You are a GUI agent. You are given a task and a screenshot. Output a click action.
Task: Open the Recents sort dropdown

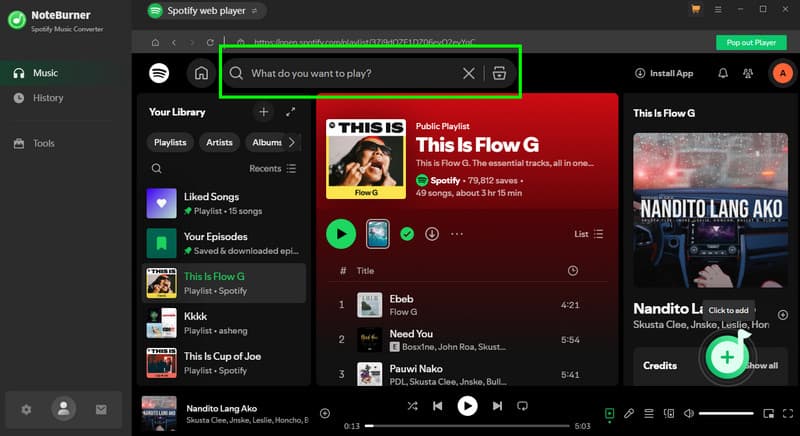[x=272, y=168]
